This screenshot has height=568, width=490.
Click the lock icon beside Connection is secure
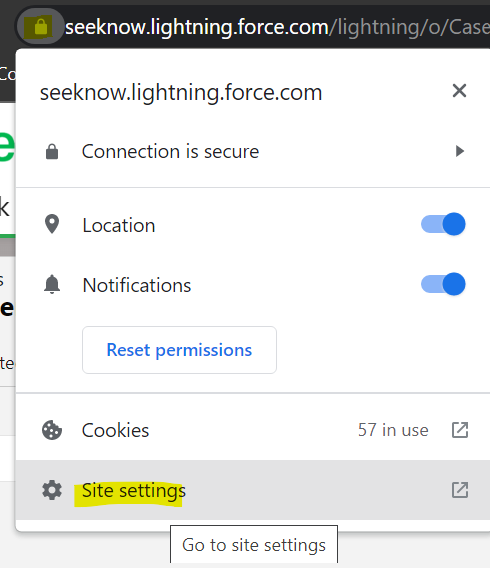[x=52, y=152]
